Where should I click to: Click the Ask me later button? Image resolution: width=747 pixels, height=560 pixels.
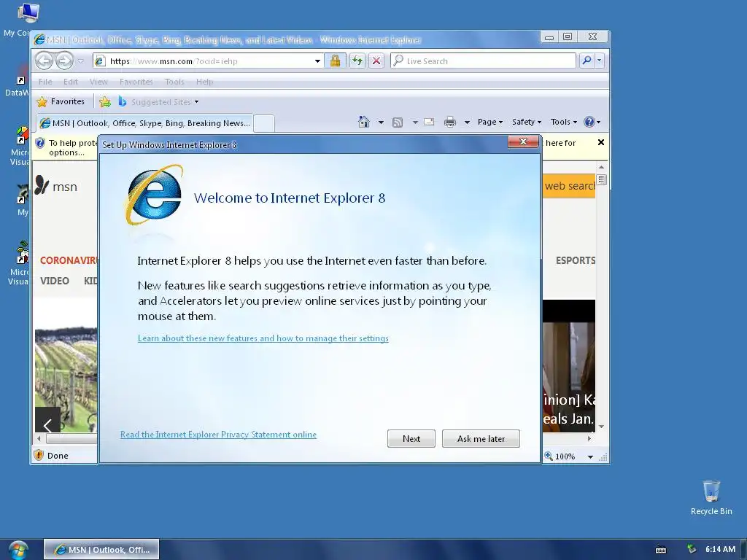tap(481, 438)
